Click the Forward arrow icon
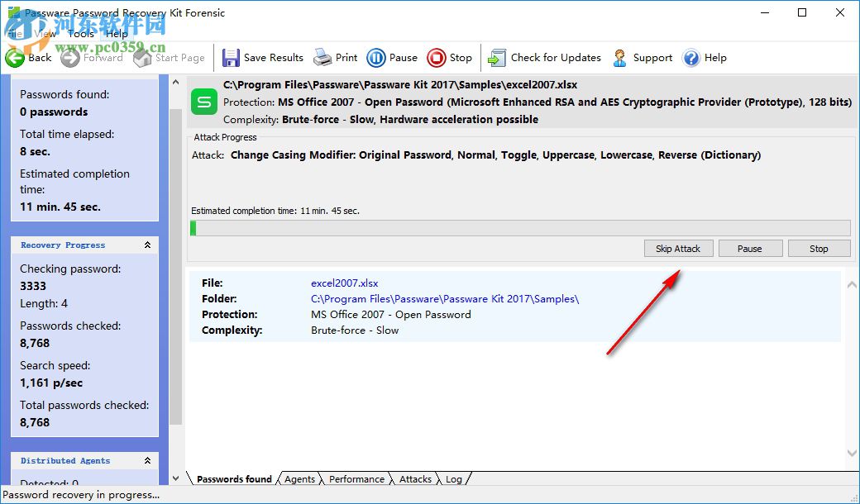 coord(70,58)
